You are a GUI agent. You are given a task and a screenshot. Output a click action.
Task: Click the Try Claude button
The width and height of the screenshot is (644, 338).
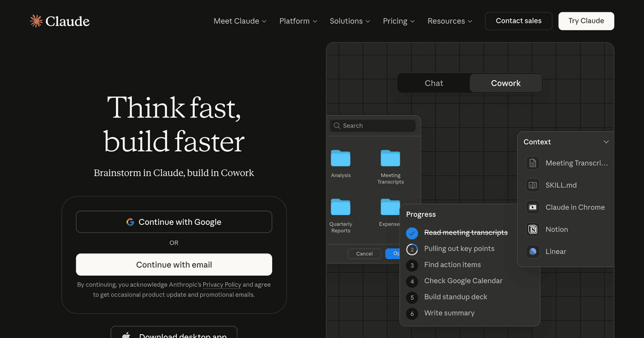coord(586,21)
